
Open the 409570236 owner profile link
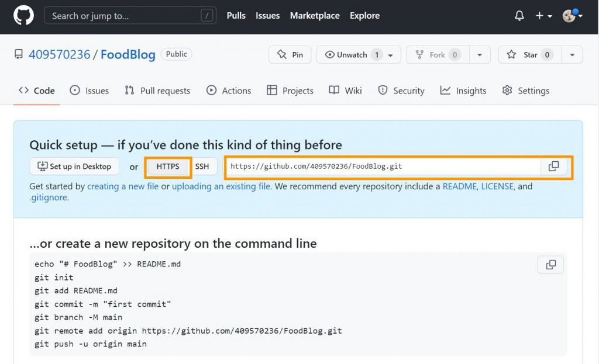[x=59, y=54]
